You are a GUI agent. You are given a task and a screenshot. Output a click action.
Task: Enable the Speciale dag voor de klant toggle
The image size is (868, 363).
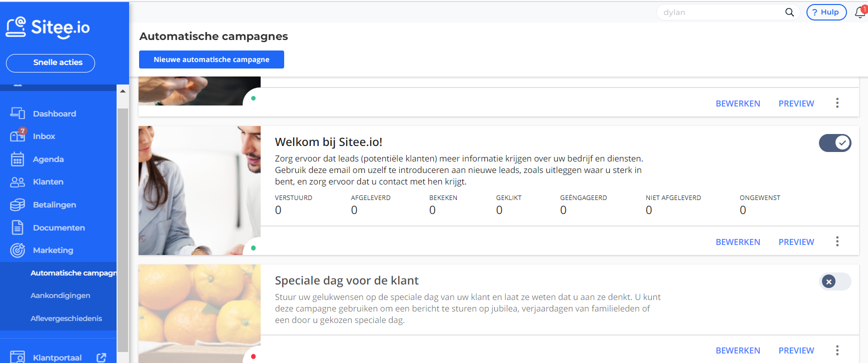point(835,281)
